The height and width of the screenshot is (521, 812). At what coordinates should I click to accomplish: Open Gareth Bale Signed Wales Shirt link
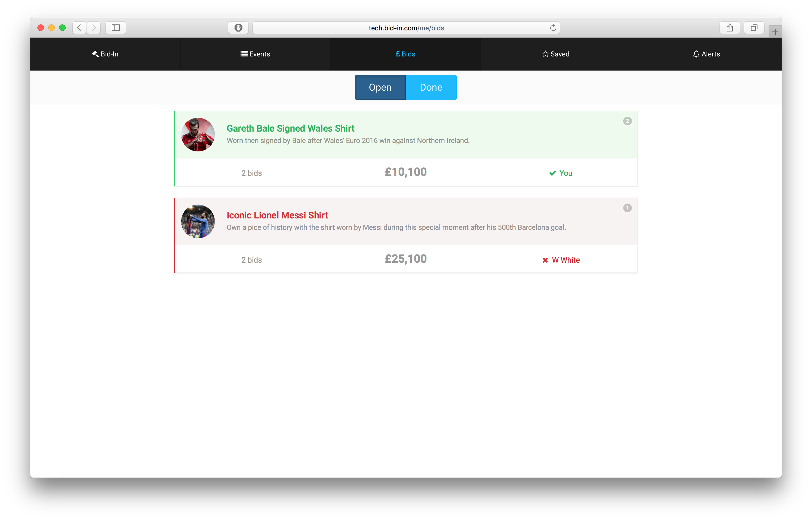(290, 129)
